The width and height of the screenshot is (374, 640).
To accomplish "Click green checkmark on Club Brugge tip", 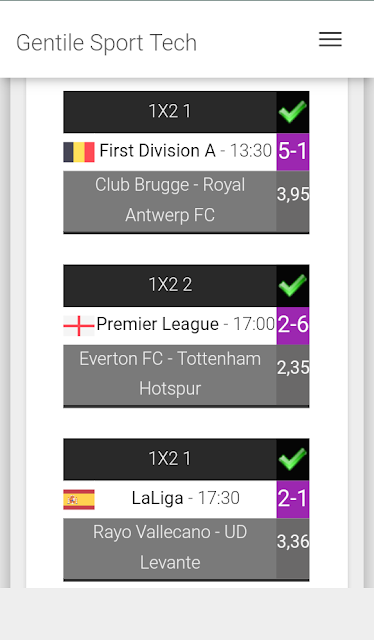I will [x=292, y=111].
